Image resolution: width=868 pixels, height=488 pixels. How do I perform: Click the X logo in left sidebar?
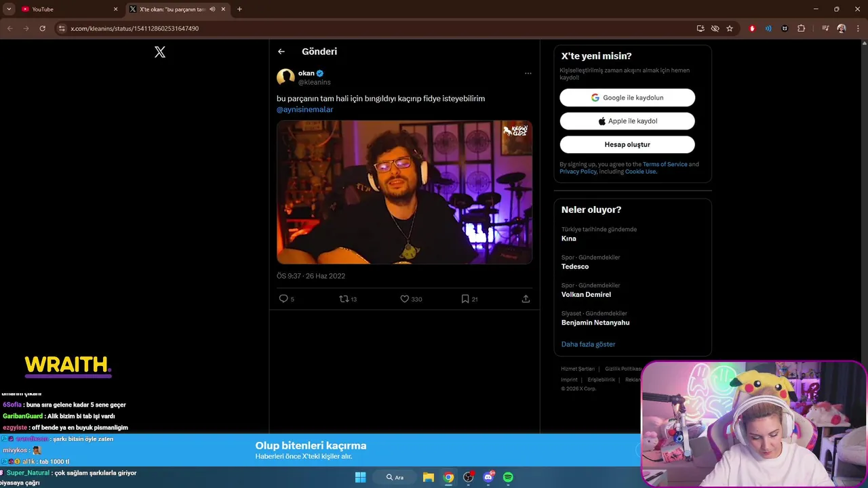pyautogui.click(x=160, y=52)
